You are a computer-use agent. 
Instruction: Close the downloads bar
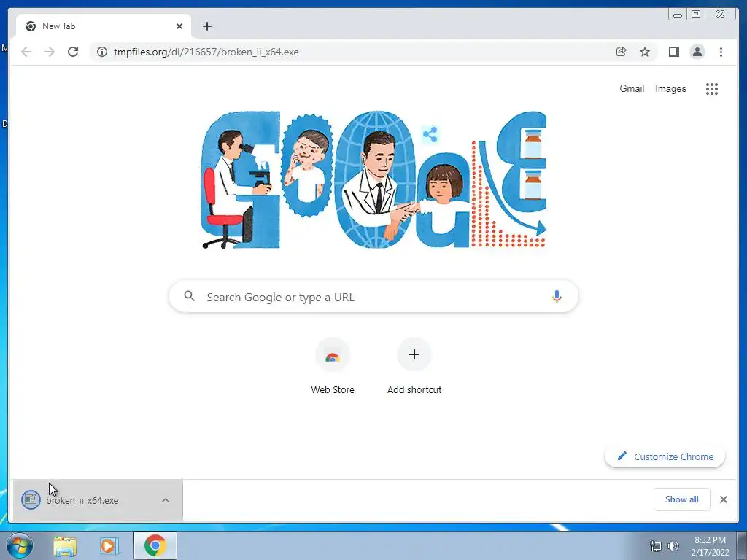pyautogui.click(x=724, y=499)
